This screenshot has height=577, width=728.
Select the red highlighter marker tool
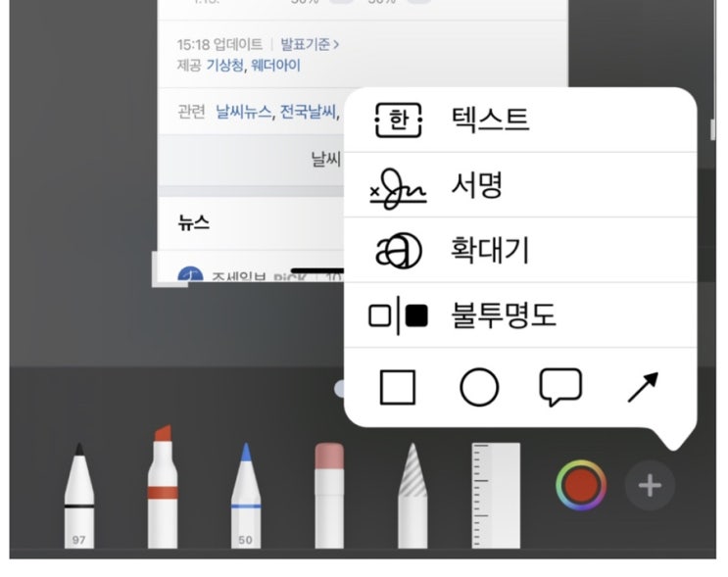(x=163, y=487)
